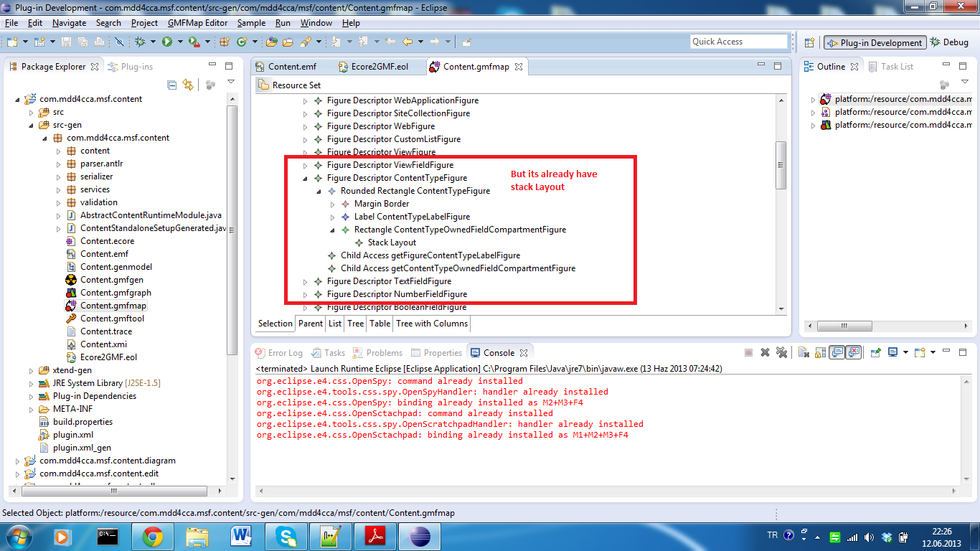Click the green Run button in toolbar
The height and width of the screenshot is (551, 980).
click(x=167, y=42)
